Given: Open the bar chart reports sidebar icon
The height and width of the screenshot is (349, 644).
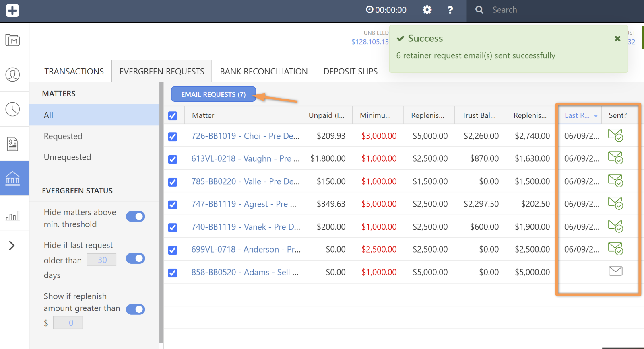Looking at the screenshot, I should pos(12,216).
